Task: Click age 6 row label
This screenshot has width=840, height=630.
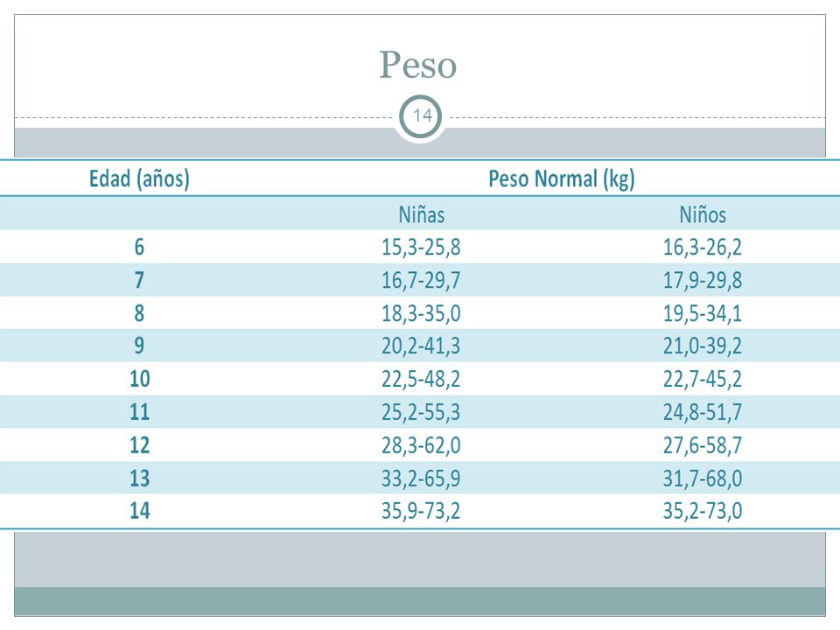Action: coord(139,247)
